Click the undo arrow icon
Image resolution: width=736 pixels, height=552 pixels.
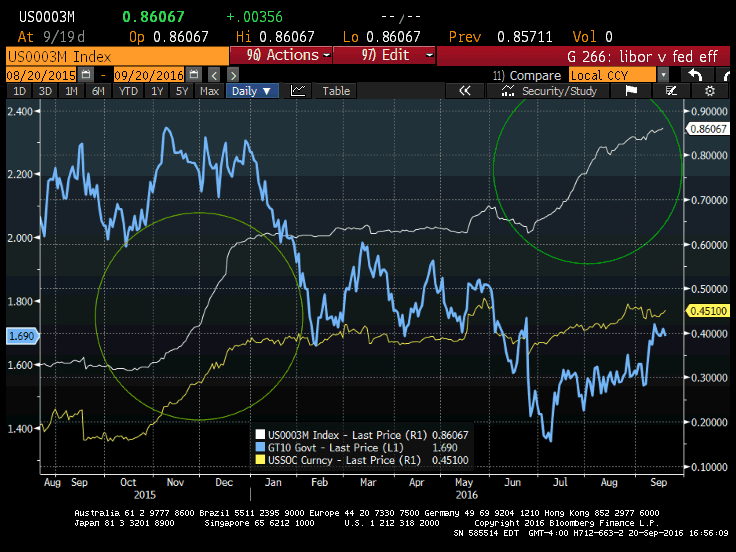coord(696,75)
